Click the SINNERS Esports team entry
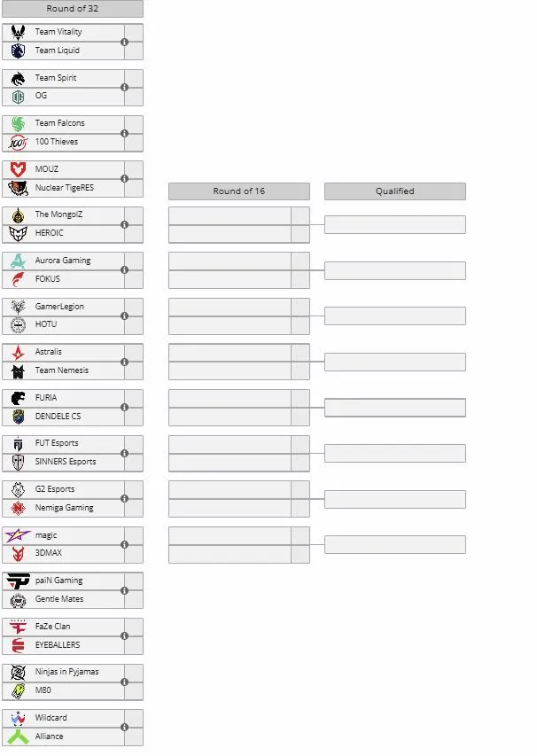This screenshot has height=756, width=537. (65, 462)
